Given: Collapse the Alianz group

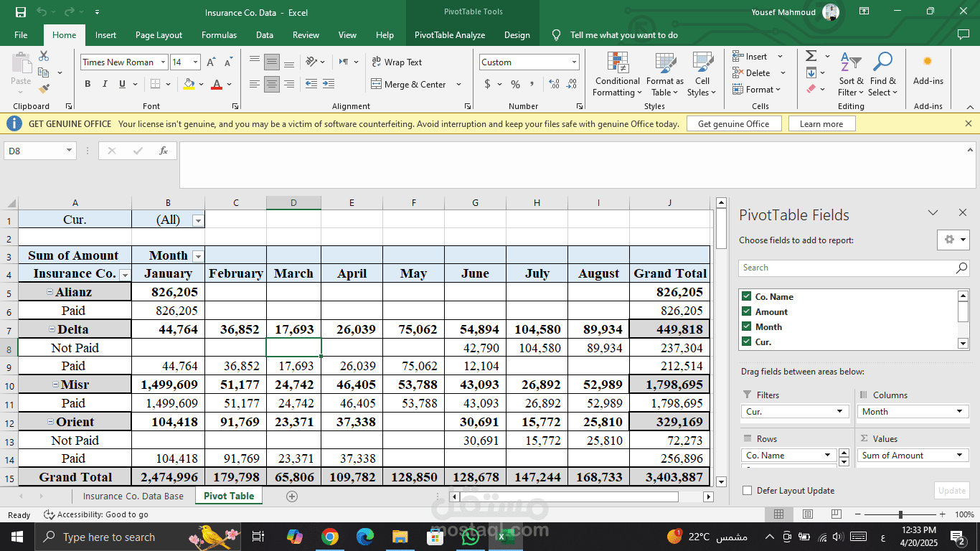Looking at the screenshot, I should [x=50, y=292].
